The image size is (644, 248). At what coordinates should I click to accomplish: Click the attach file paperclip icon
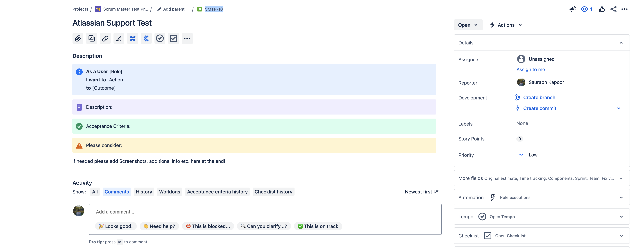click(x=78, y=39)
